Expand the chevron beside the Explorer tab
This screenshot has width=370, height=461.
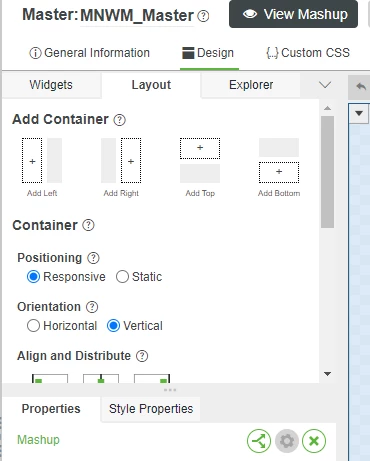click(325, 85)
